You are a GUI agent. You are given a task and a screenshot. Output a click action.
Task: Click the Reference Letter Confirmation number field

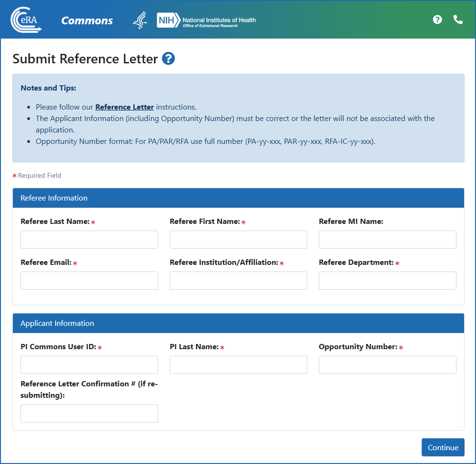click(x=89, y=414)
